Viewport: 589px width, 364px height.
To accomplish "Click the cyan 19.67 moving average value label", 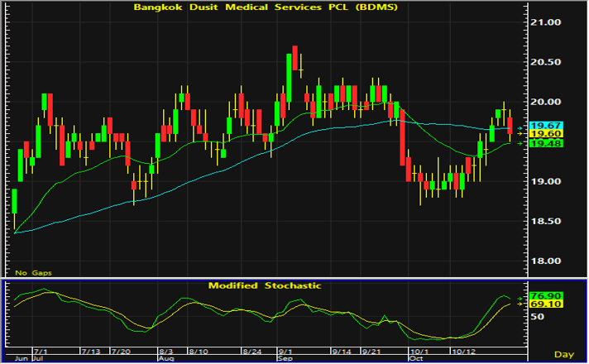I will (546, 126).
